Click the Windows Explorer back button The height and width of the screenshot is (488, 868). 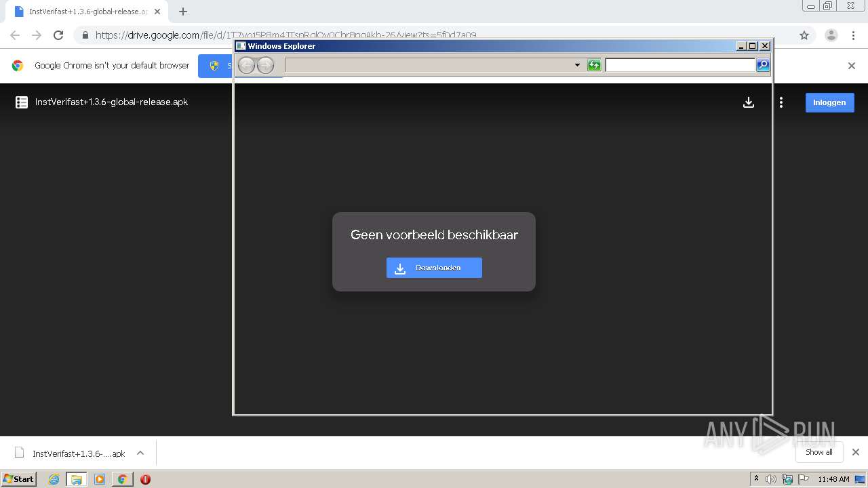pos(246,65)
